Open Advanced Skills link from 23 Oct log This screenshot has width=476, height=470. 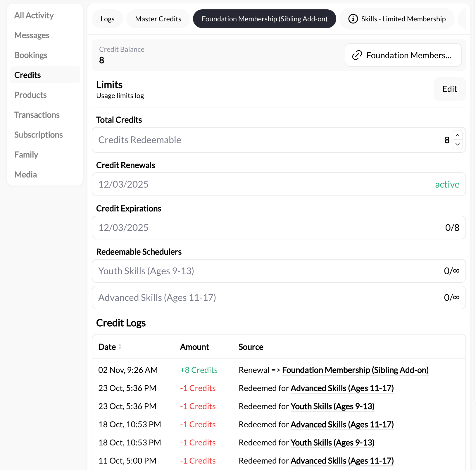point(342,388)
